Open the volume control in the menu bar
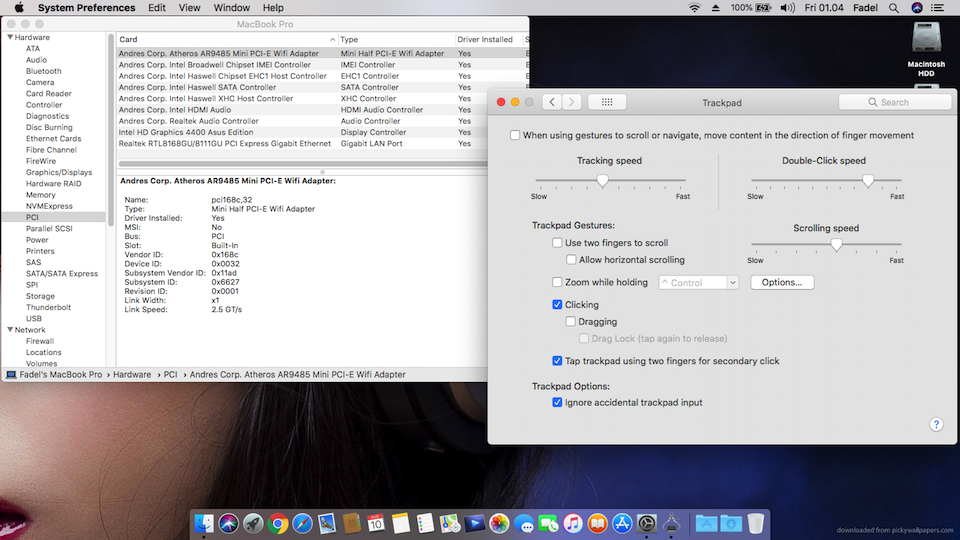The height and width of the screenshot is (540, 960). [787, 8]
